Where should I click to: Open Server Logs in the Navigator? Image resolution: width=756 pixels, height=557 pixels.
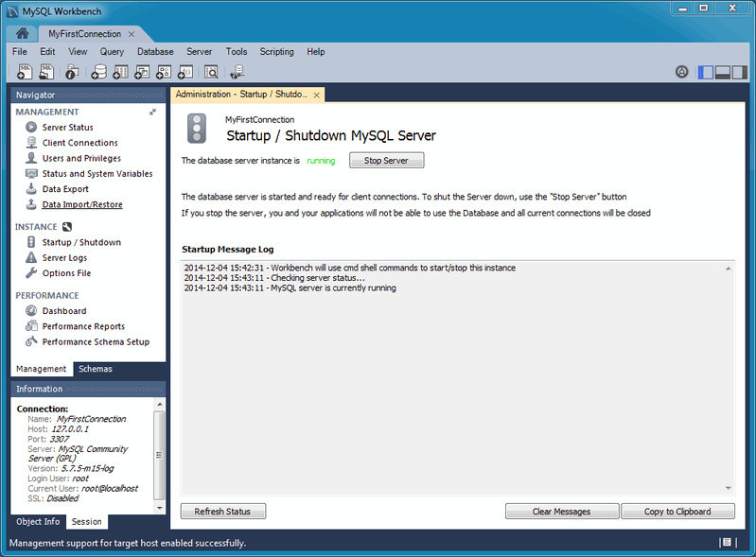[64, 258]
